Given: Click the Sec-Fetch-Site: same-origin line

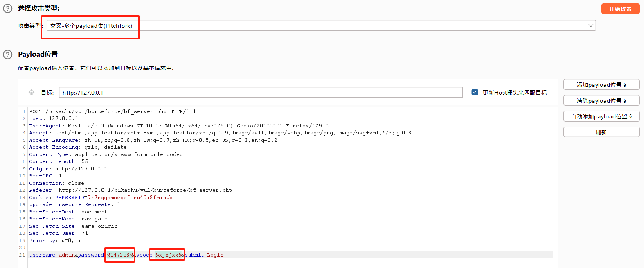Looking at the screenshot, I should (73, 226).
